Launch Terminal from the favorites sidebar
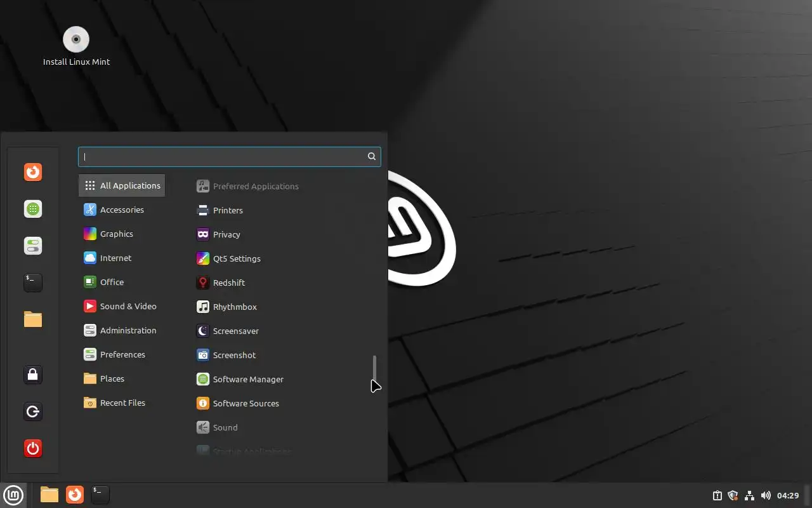Image resolution: width=812 pixels, height=508 pixels. tap(33, 283)
